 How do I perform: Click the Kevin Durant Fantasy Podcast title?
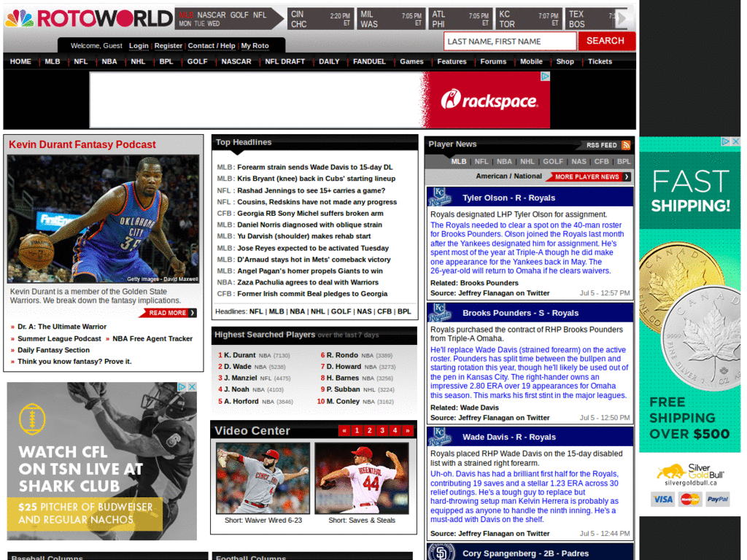[82, 145]
